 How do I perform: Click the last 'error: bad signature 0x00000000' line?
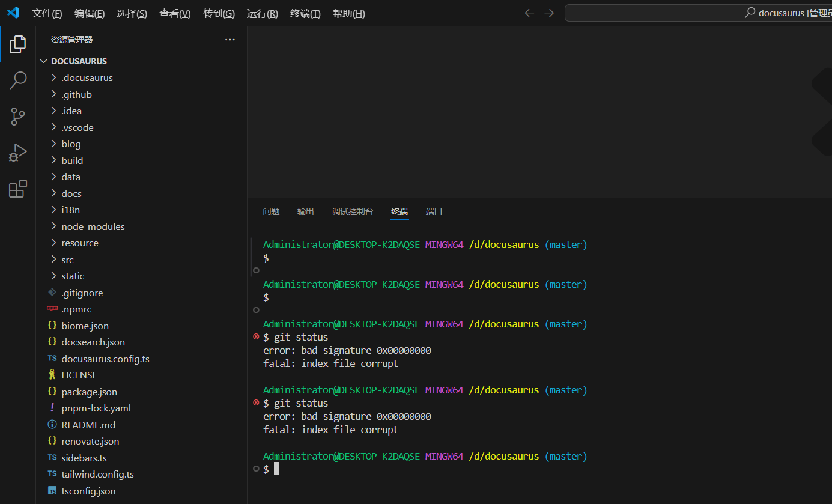[347, 416]
